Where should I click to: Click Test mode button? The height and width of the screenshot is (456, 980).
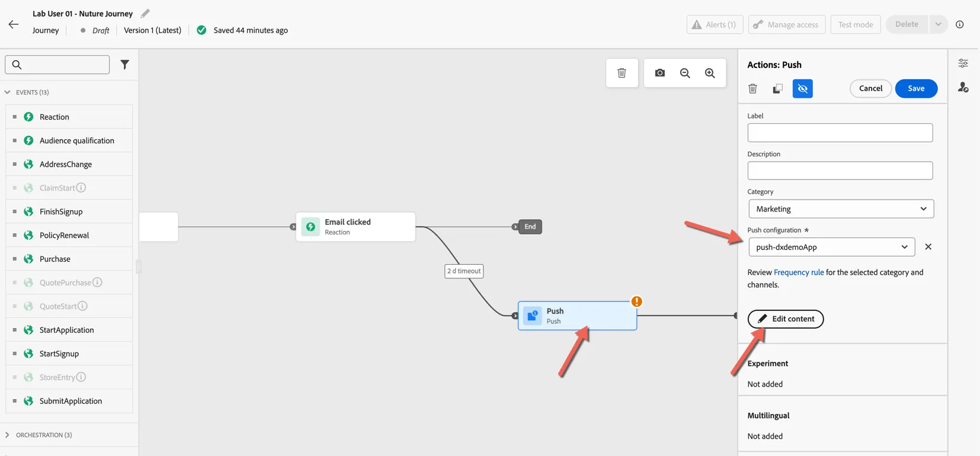click(x=855, y=24)
